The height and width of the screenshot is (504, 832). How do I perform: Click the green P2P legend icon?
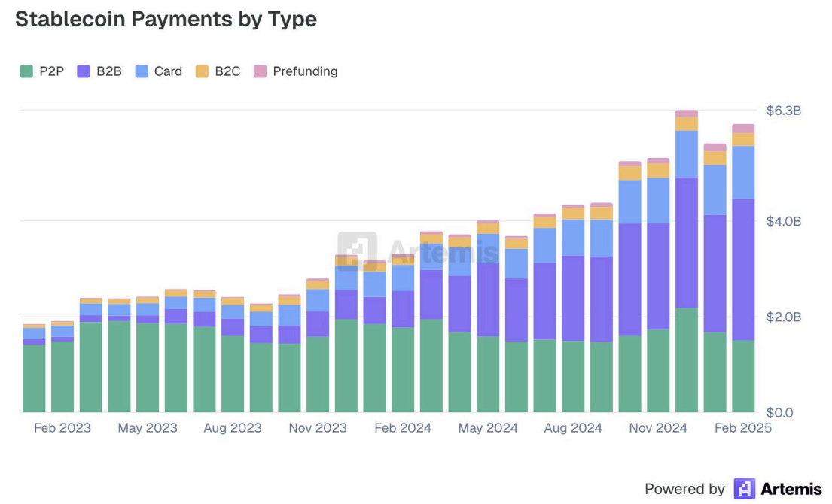pos(26,71)
